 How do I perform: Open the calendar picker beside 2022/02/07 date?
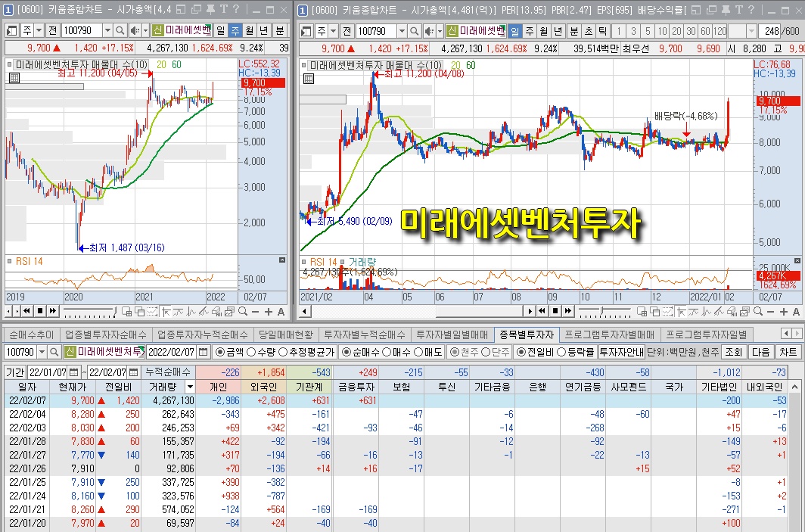(204, 353)
